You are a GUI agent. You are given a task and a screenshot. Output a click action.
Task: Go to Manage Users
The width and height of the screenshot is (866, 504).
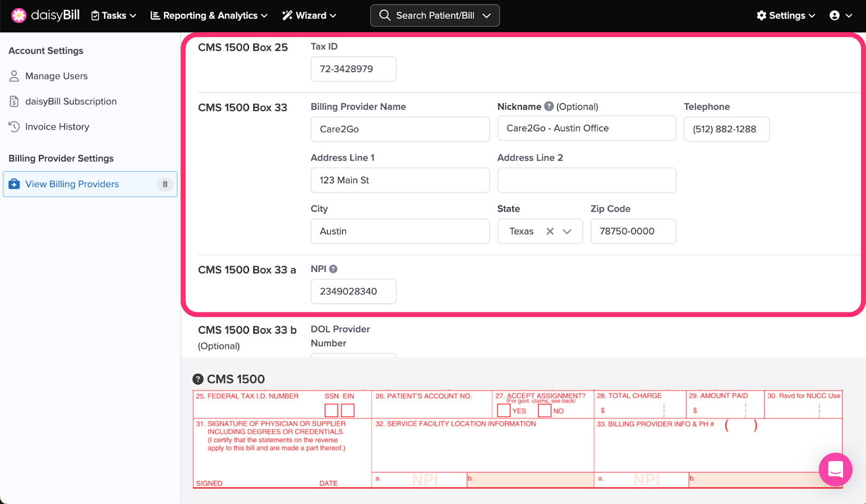pos(56,76)
